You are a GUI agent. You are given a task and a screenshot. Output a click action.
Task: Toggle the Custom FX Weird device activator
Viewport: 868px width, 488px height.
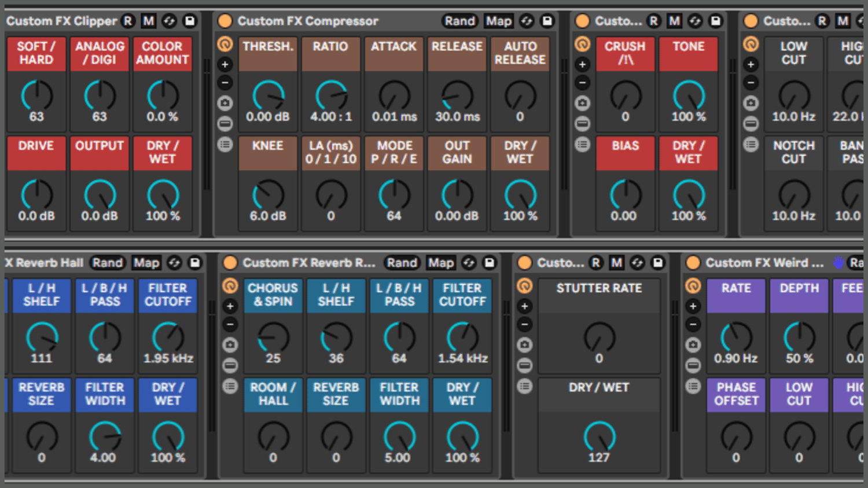click(x=693, y=263)
